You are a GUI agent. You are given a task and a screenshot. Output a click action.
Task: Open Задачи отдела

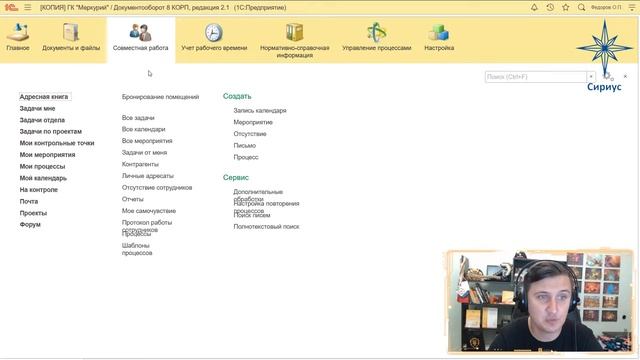coord(42,120)
